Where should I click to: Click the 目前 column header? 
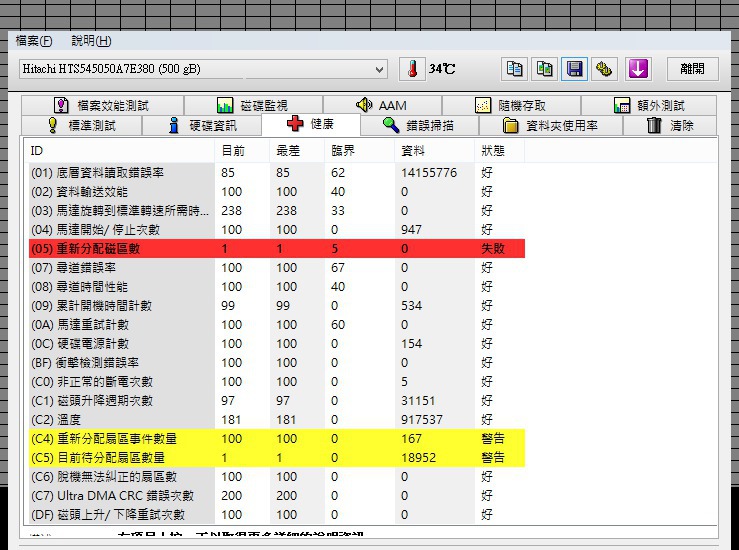242,151
